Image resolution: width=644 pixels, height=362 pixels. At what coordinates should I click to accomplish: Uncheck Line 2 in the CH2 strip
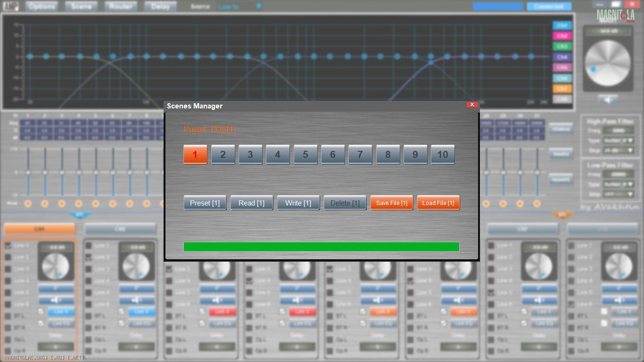[x=88, y=257]
